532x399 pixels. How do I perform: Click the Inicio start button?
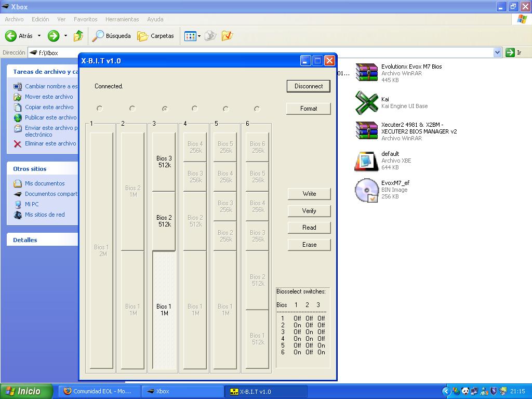[27, 391]
